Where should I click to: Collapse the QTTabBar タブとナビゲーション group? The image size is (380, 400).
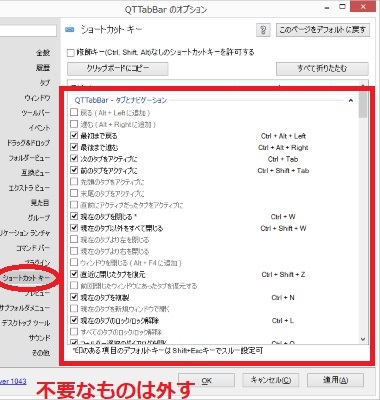pos(351,100)
